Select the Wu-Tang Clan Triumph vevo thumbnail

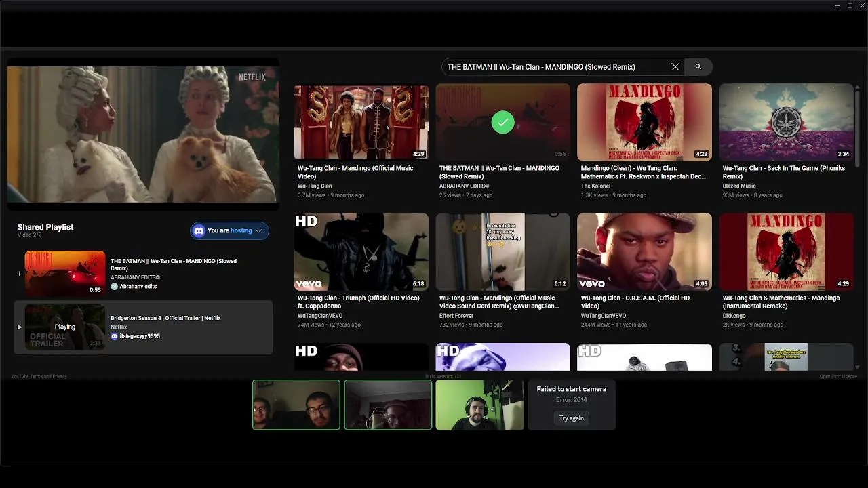coord(361,252)
